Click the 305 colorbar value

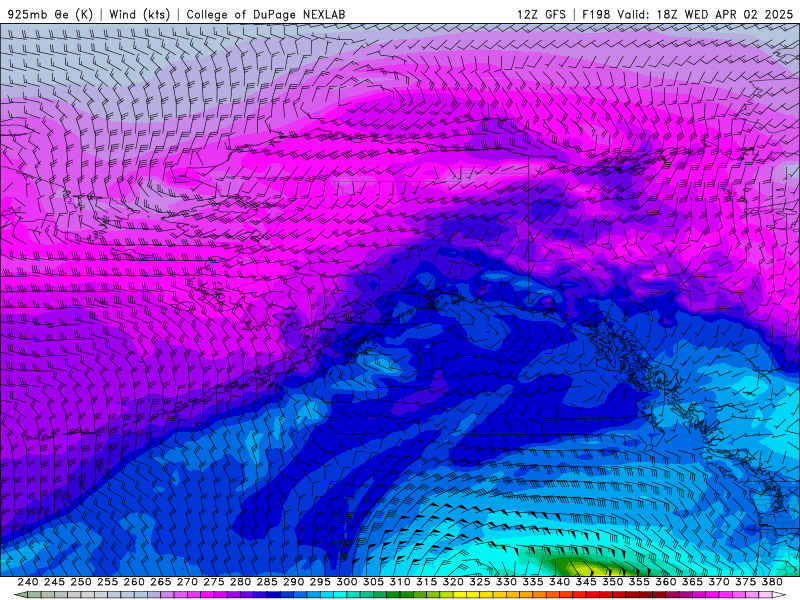click(x=373, y=582)
